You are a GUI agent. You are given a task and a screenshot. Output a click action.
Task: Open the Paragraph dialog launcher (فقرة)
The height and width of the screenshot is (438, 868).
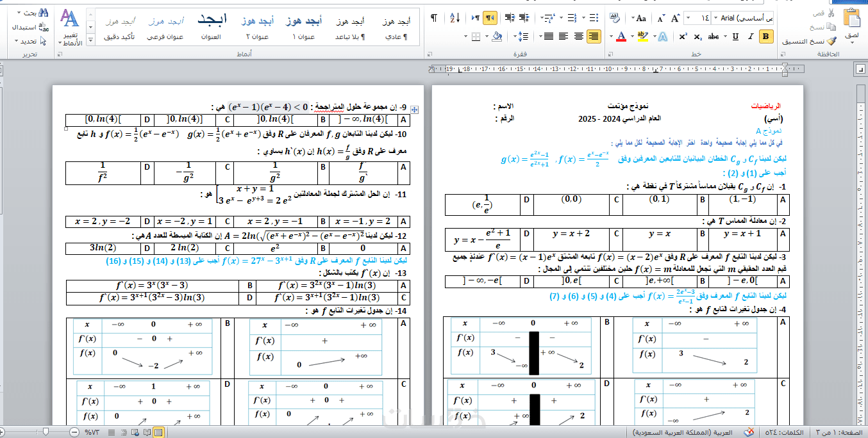click(430, 54)
